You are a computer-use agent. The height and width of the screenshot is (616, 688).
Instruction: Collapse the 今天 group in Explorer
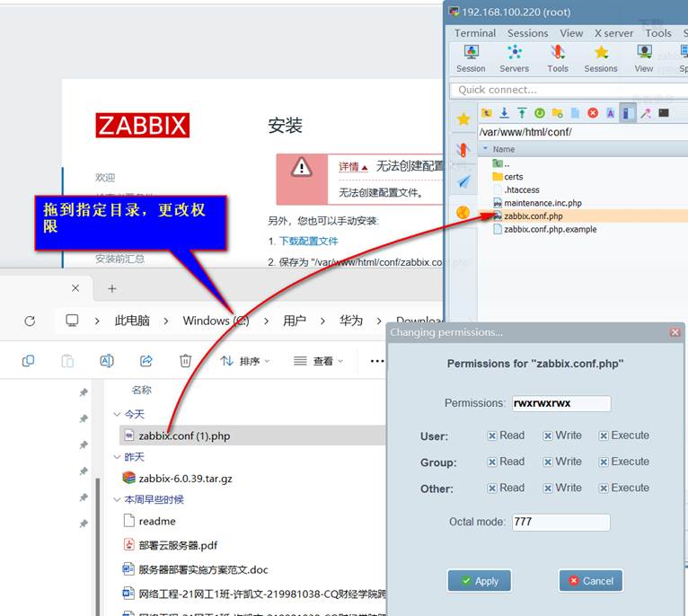pyautogui.click(x=117, y=414)
